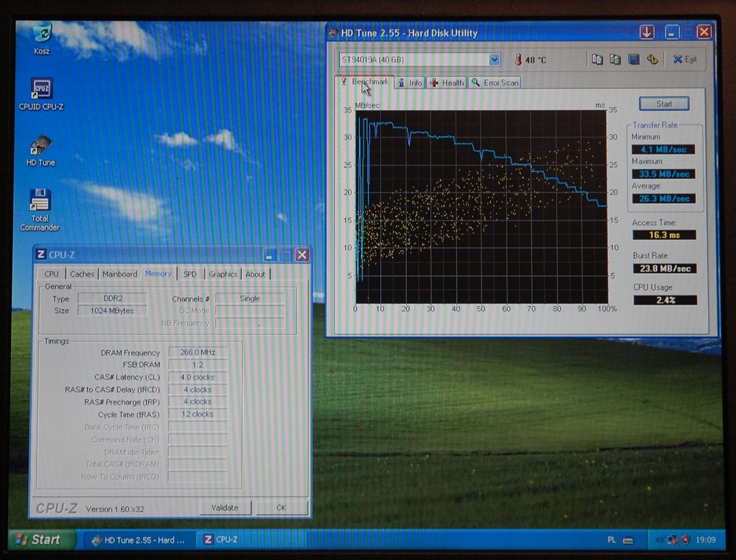736x560 pixels.
Task: Click the memory Type field showing DDR2
Action: pos(113,298)
